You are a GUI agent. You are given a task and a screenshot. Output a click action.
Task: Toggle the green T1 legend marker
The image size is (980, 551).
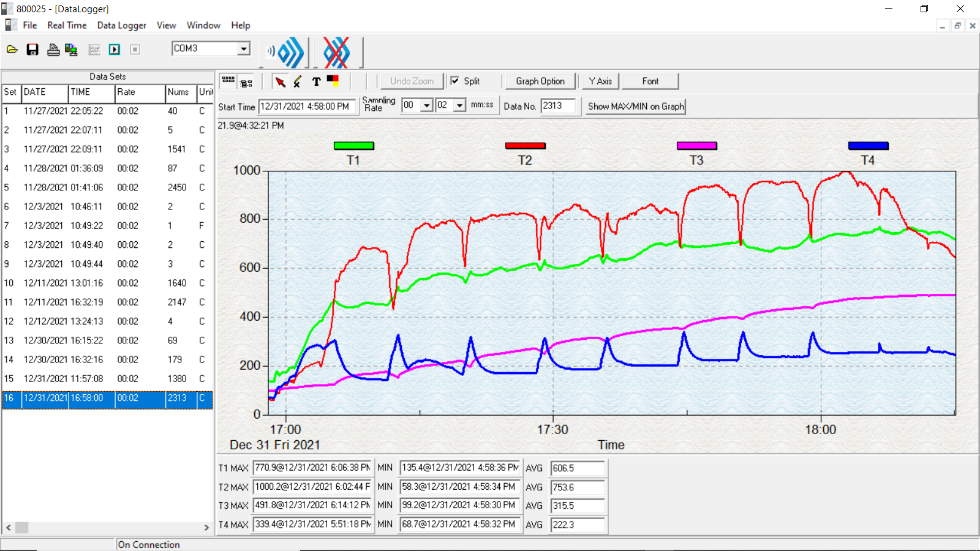tap(353, 146)
